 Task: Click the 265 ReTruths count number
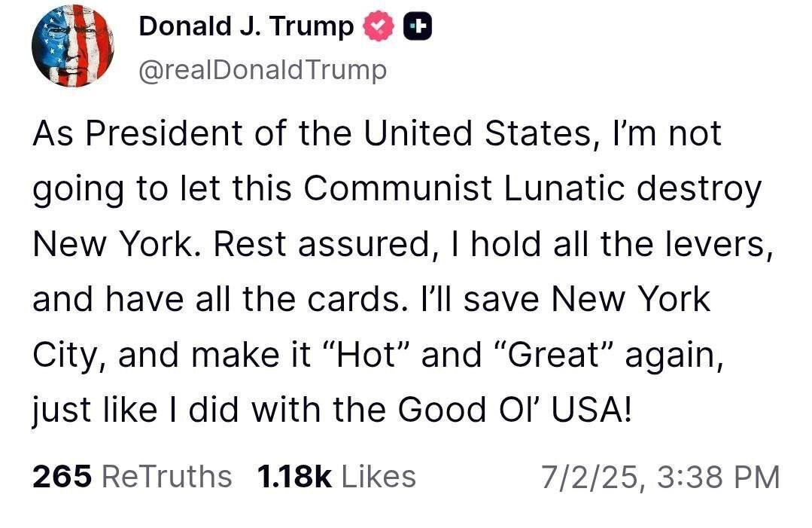tap(62, 477)
